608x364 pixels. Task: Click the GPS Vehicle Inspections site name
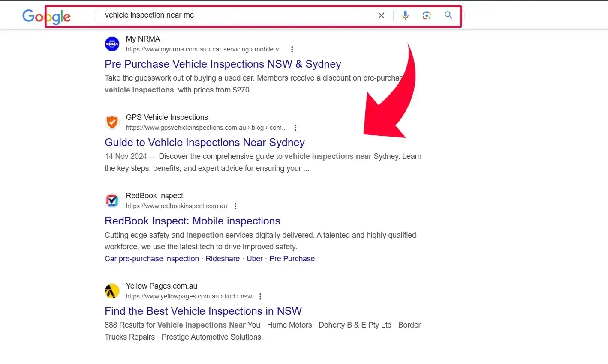coord(167,117)
